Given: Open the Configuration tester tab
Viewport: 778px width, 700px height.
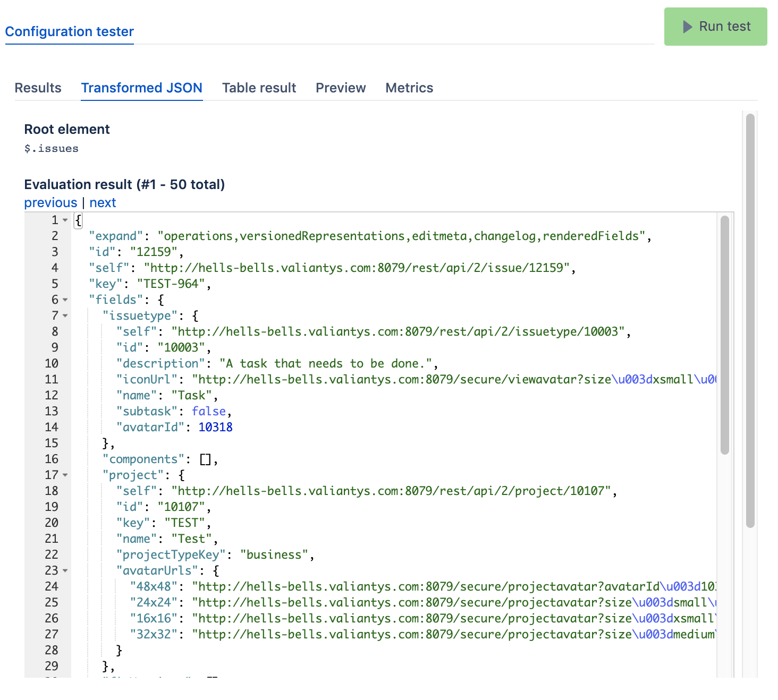Looking at the screenshot, I should point(70,32).
